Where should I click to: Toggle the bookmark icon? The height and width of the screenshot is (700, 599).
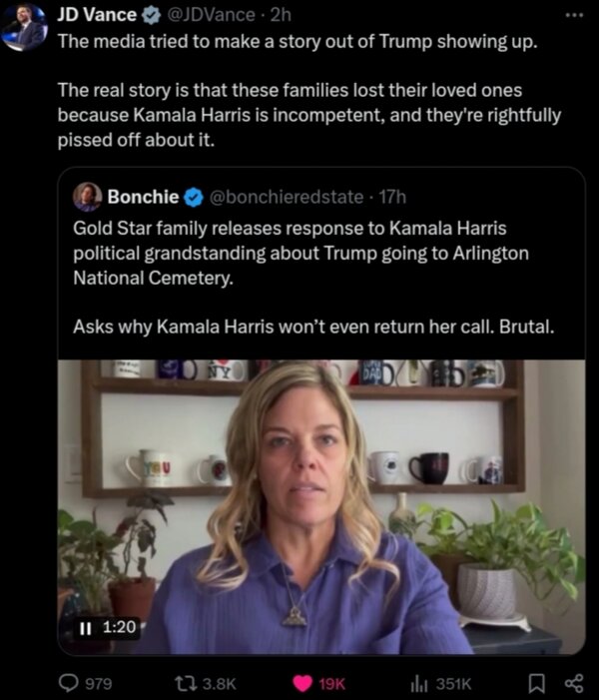[538, 683]
